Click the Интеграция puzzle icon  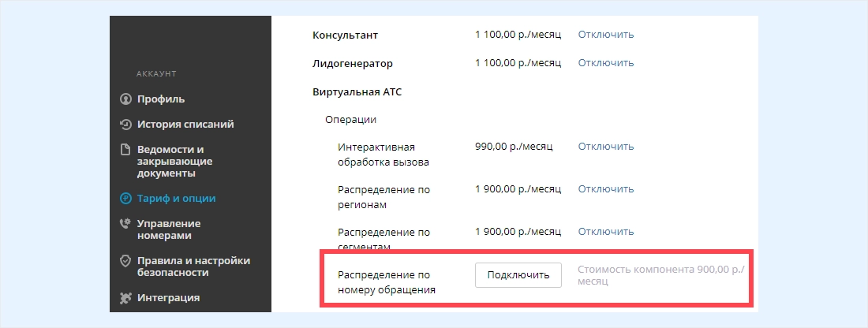click(x=125, y=298)
